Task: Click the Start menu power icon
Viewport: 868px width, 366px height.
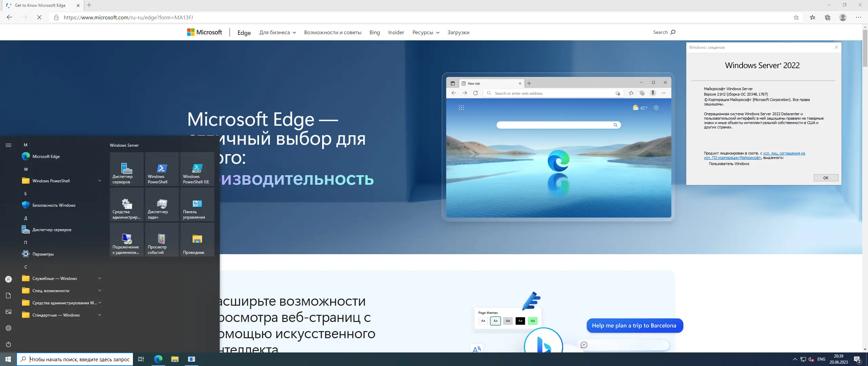Action: click(8, 344)
